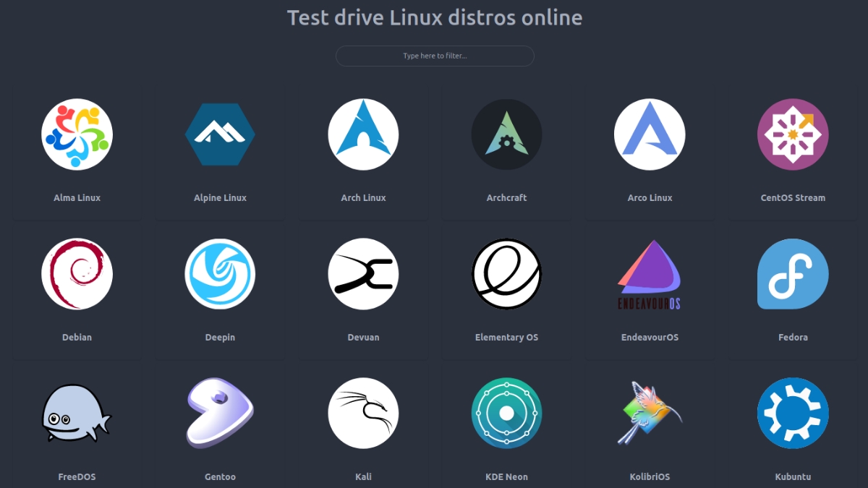This screenshot has width=868, height=488.
Task: Click the Elementary OS logo
Action: coord(506,274)
